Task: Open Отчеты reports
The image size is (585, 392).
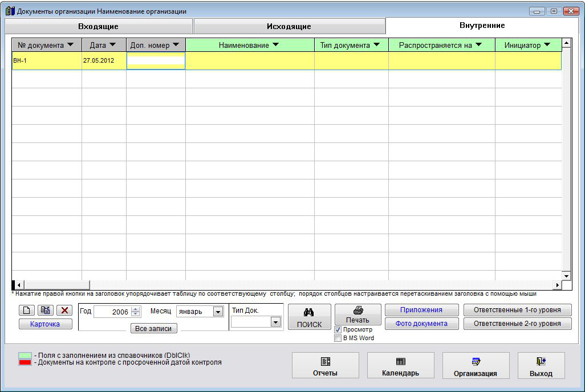Action: pyautogui.click(x=325, y=366)
